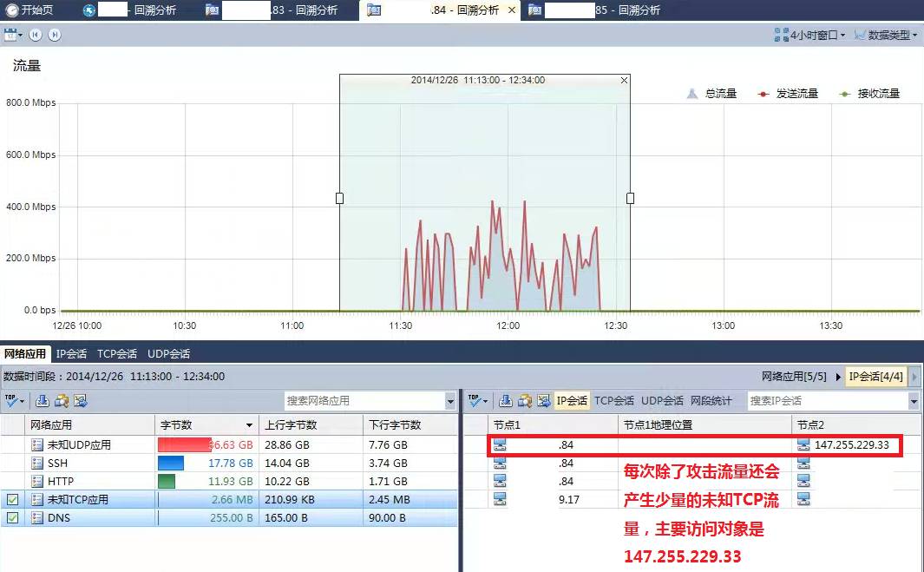
Task: Click the 210.99 KB cell
Action: [290, 499]
